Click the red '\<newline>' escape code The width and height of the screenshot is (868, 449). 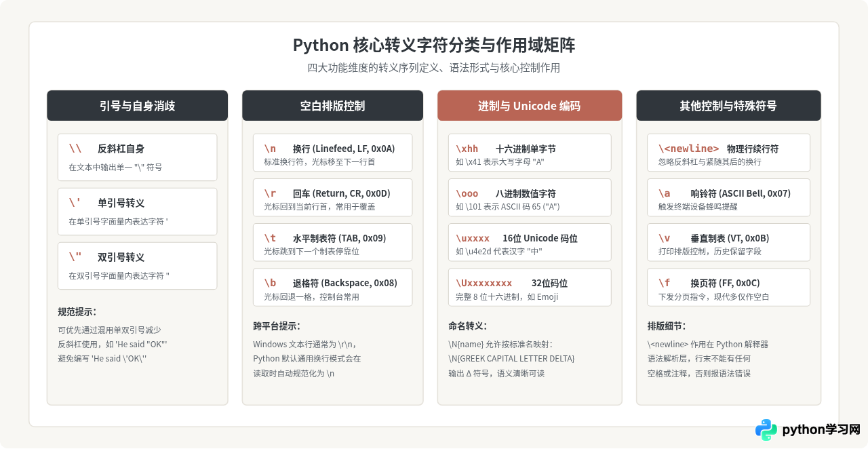point(689,149)
